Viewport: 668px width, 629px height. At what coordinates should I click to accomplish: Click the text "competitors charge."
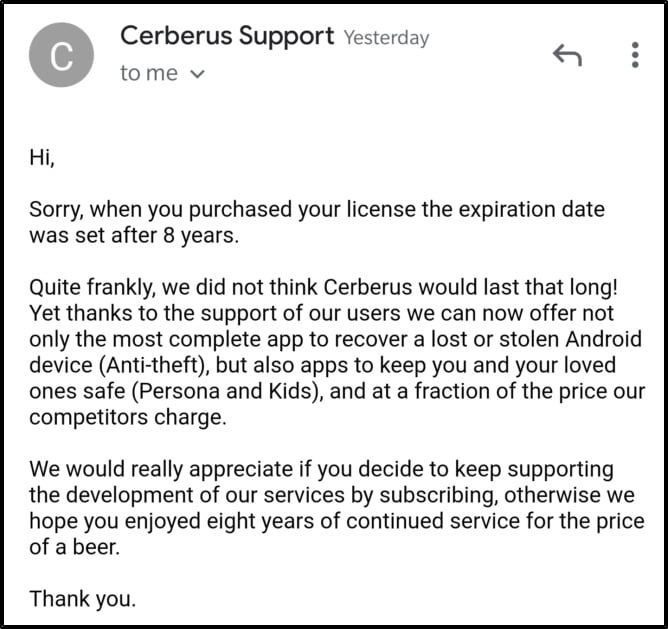click(128, 417)
